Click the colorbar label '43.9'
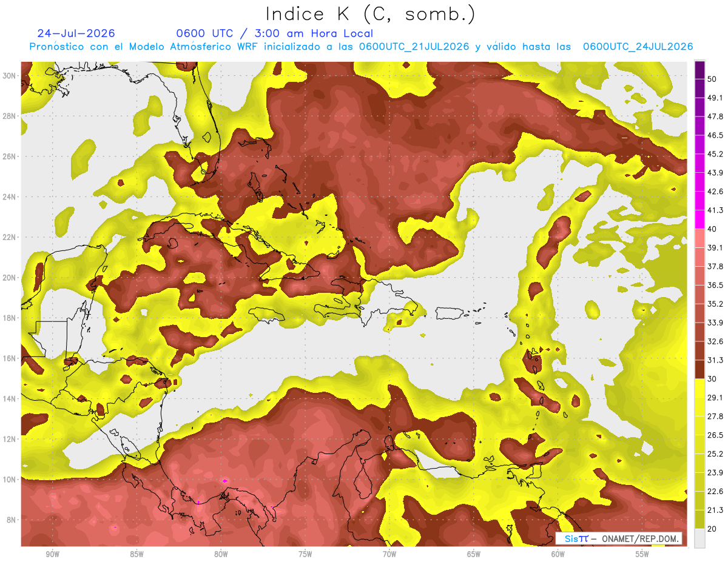The width and height of the screenshot is (728, 562). (715, 173)
